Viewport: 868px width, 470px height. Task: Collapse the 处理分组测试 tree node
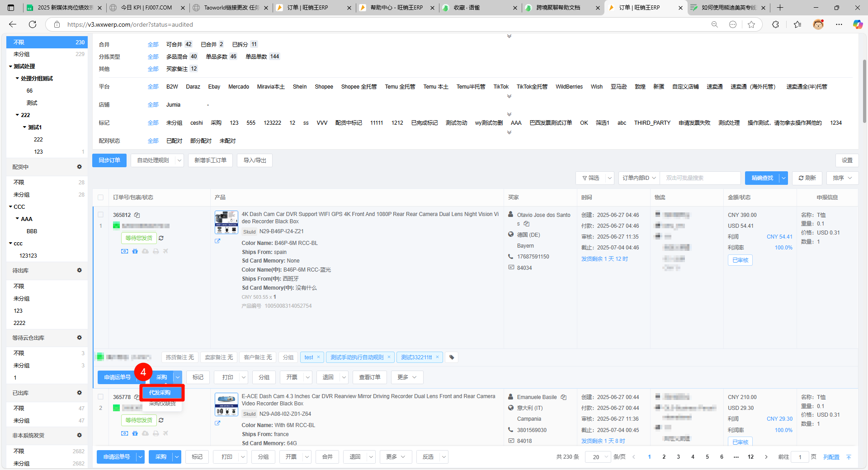(x=18, y=79)
